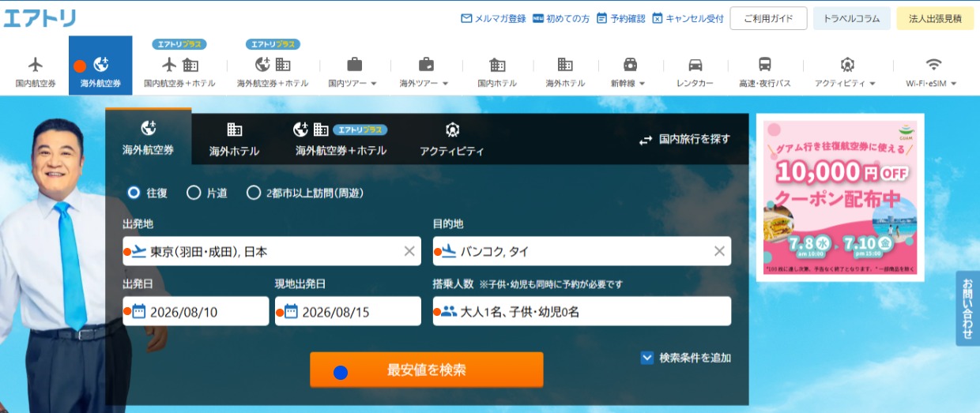Open 国内ホテル in navigation
Image resolution: width=980 pixels, height=413 pixels.
pyautogui.click(x=497, y=71)
